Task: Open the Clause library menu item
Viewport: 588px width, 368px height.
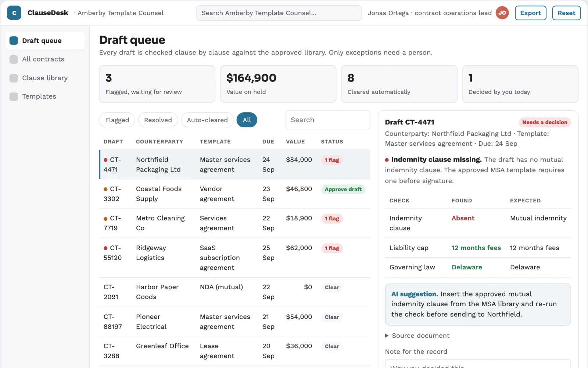Action: pyautogui.click(x=45, y=78)
